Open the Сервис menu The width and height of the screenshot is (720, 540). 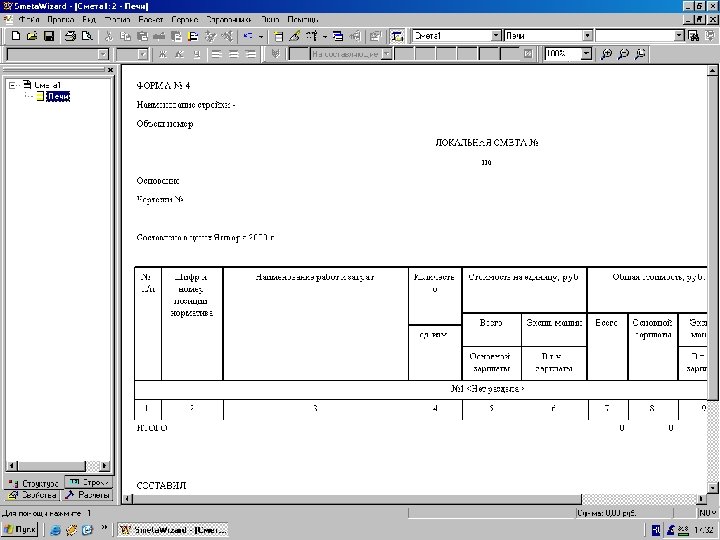[x=185, y=20]
